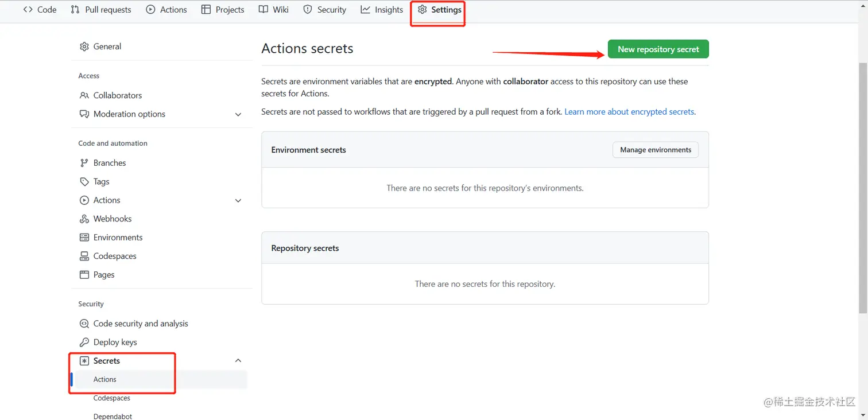Click the Collaborators people icon

click(84, 95)
